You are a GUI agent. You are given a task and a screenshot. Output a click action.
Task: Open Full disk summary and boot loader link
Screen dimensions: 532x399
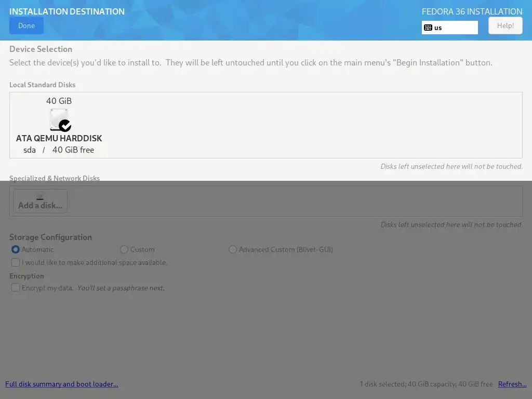[x=61, y=384]
